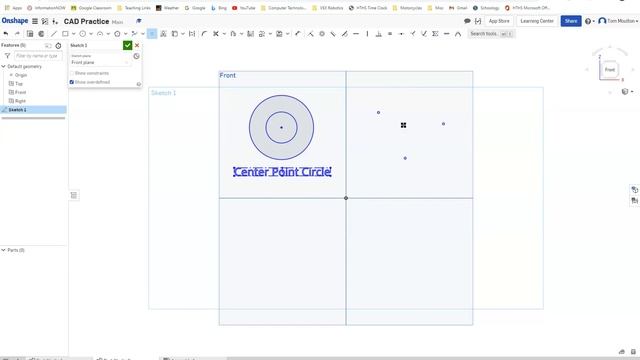The image size is (640, 360).
Task: Select the Line sketch tool
Action: 53,34
